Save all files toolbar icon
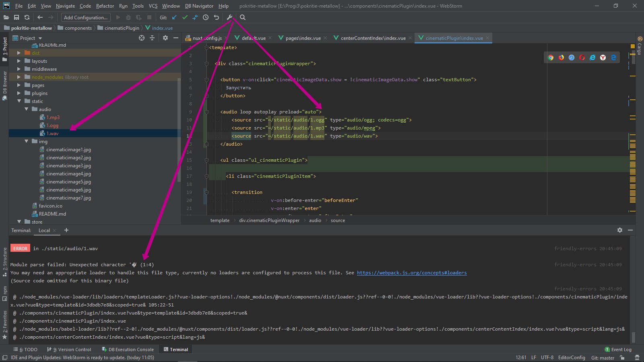Screen dimensions: 644x362 pos(17,17)
